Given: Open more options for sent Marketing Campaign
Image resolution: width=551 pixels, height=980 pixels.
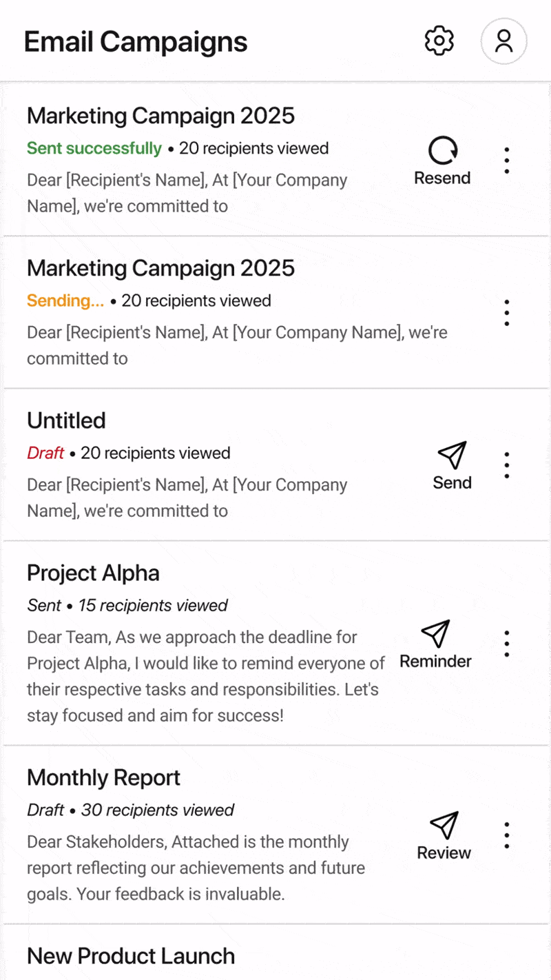Looking at the screenshot, I should tap(507, 161).
